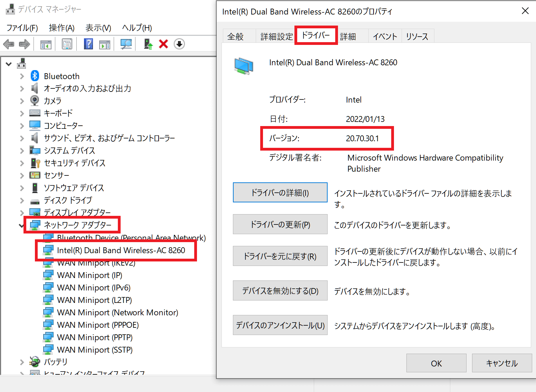Expand the ソフトウェア デバイス tree node
536x392 pixels.
(x=22, y=188)
